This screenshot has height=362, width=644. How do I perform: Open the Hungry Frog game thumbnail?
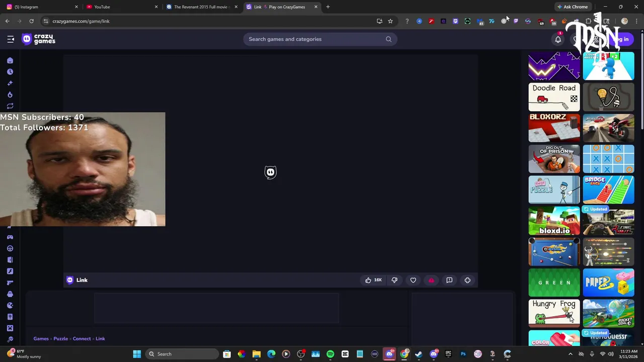click(x=554, y=314)
